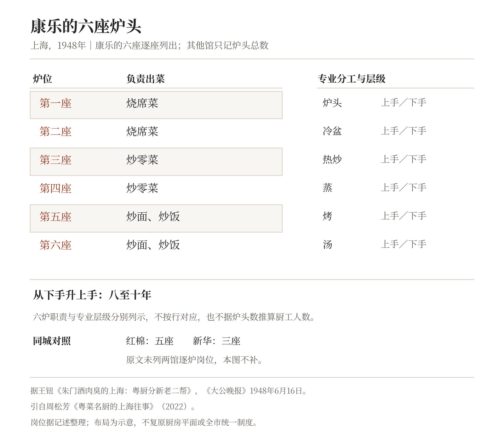This screenshot has width=504, height=443.
Task: Click 烧席菜 in the 第二座 row
Action: pyautogui.click(x=142, y=132)
